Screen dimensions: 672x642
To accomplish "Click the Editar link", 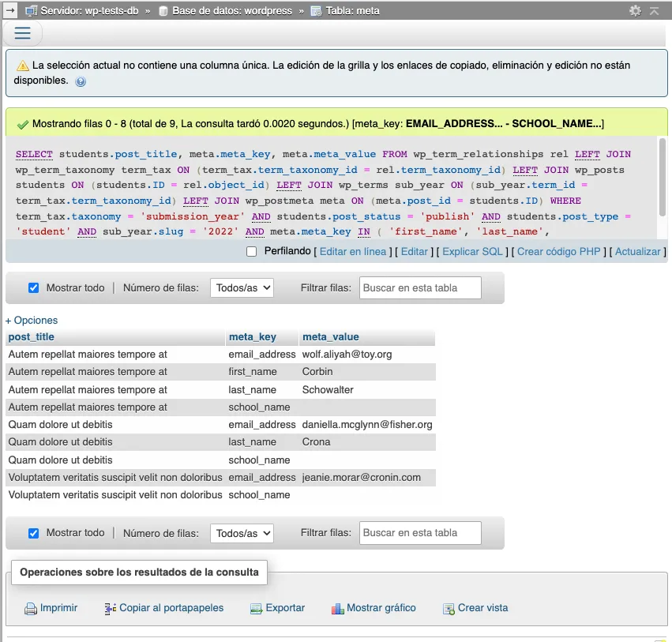I will [x=414, y=252].
